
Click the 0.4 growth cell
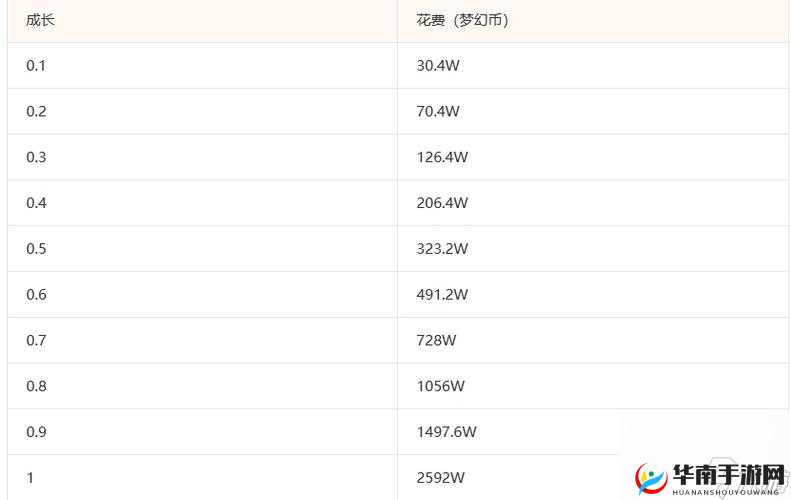click(x=36, y=203)
